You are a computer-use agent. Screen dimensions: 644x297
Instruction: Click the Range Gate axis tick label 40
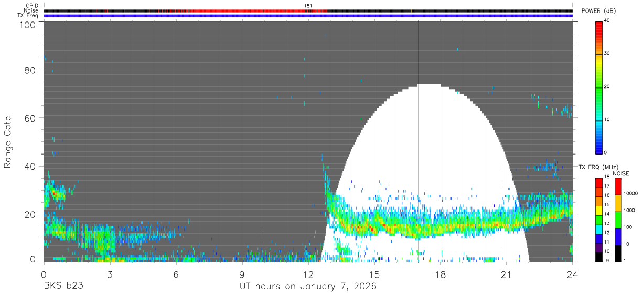click(29, 166)
